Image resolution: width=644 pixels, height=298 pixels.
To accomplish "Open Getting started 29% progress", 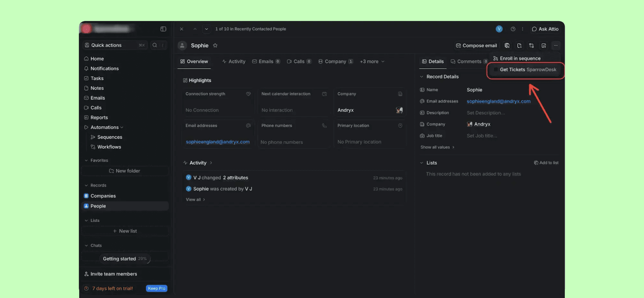I will pyautogui.click(x=125, y=259).
